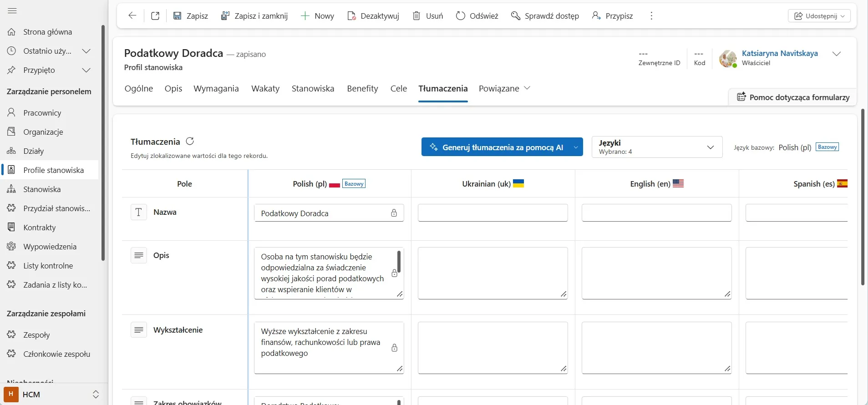Open the AI generate button dropdown arrow
Screen dimensions: 868x405
pyautogui.click(x=576, y=147)
